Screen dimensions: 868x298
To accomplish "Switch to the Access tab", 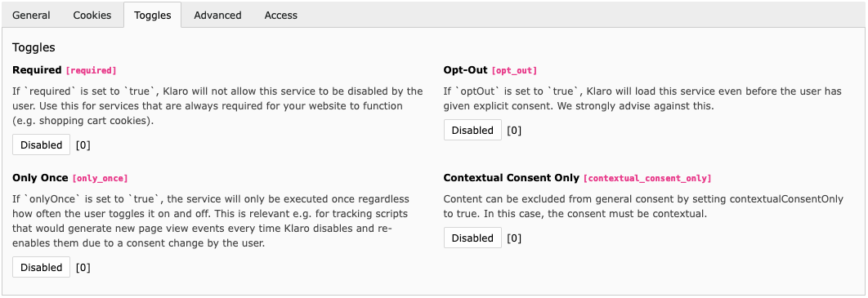I will [x=280, y=16].
